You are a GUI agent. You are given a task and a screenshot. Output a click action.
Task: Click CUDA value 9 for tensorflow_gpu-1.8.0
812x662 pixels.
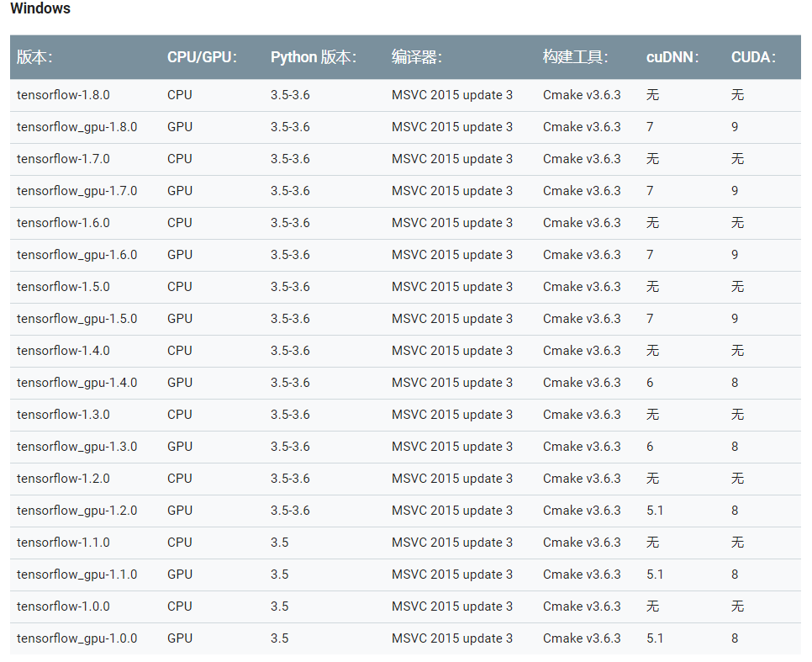(735, 127)
